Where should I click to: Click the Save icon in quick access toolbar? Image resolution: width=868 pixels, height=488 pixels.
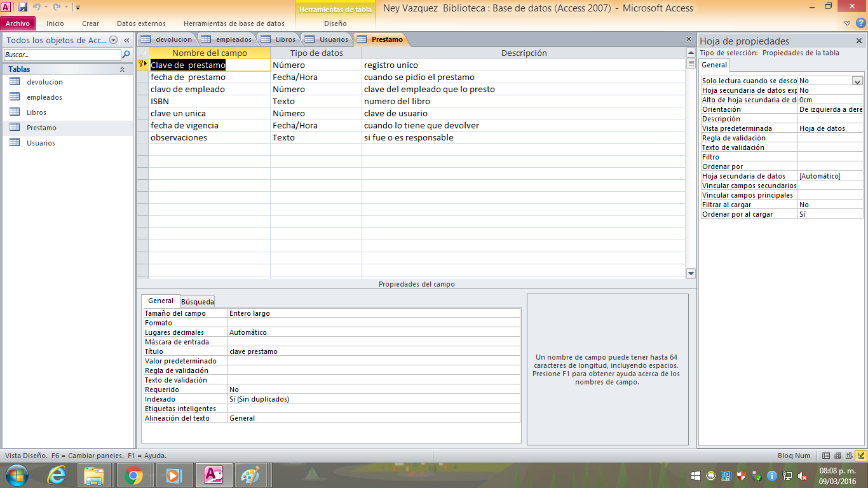pos(23,8)
